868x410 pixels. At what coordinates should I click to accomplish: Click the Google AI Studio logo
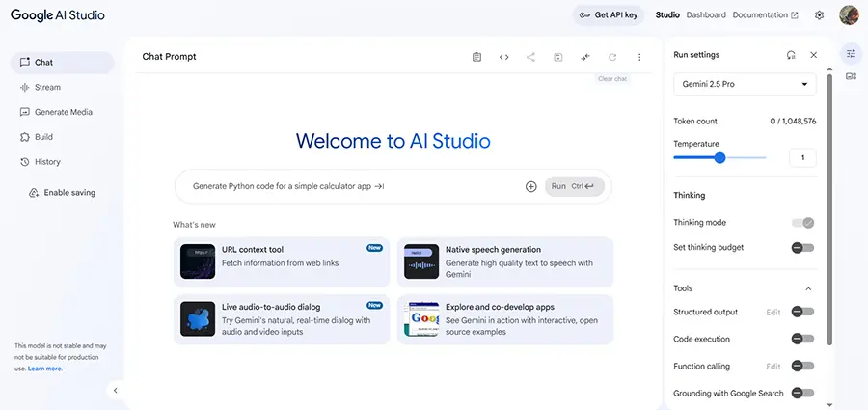(x=58, y=15)
